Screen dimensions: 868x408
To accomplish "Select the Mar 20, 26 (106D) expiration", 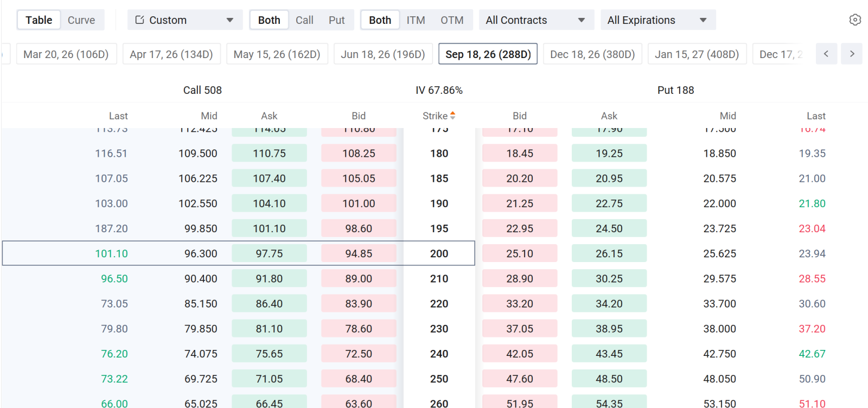I will click(66, 54).
